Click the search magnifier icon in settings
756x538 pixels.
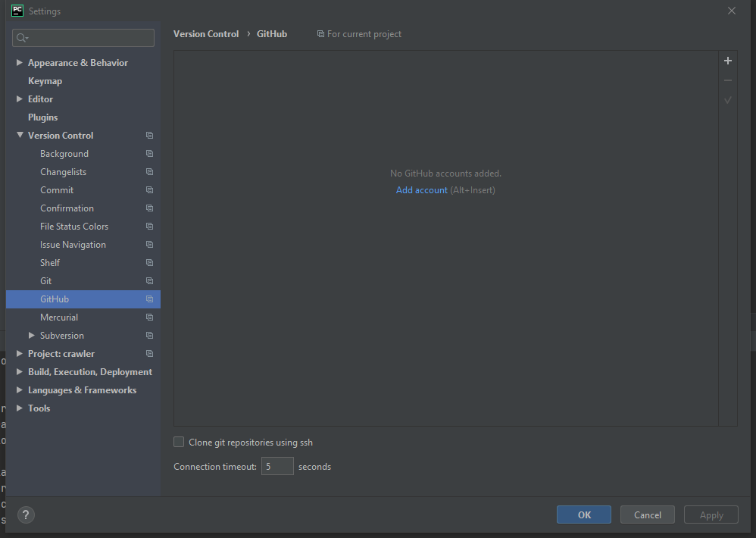pyautogui.click(x=22, y=38)
